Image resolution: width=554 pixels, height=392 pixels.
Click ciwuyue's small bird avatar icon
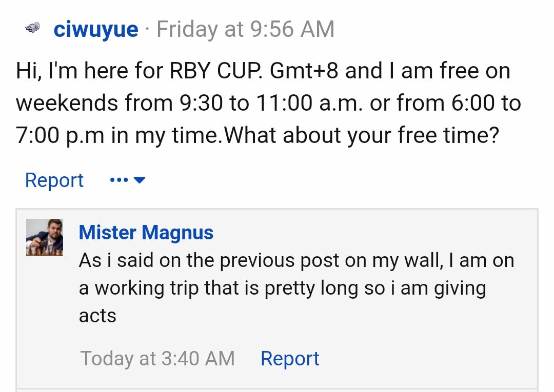tap(32, 29)
